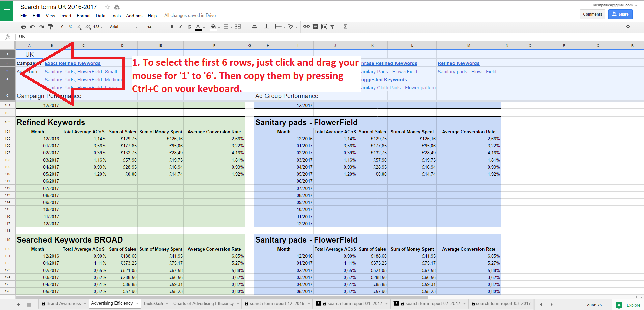Toggle strikethrough formatting
The image size is (644, 310).
tap(189, 27)
